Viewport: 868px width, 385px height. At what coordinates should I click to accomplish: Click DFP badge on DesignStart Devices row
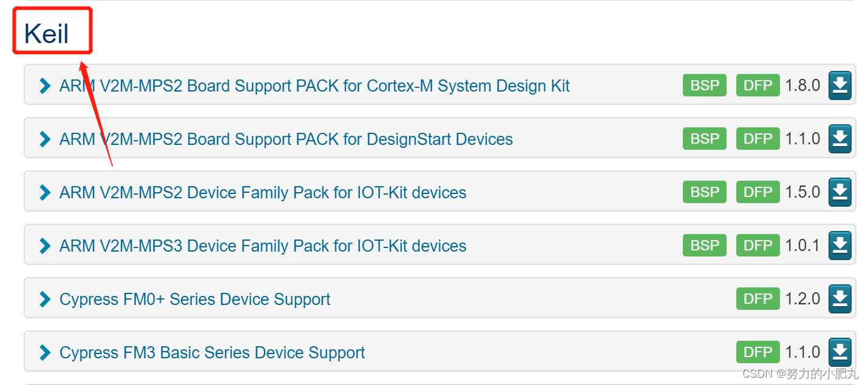(x=758, y=139)
